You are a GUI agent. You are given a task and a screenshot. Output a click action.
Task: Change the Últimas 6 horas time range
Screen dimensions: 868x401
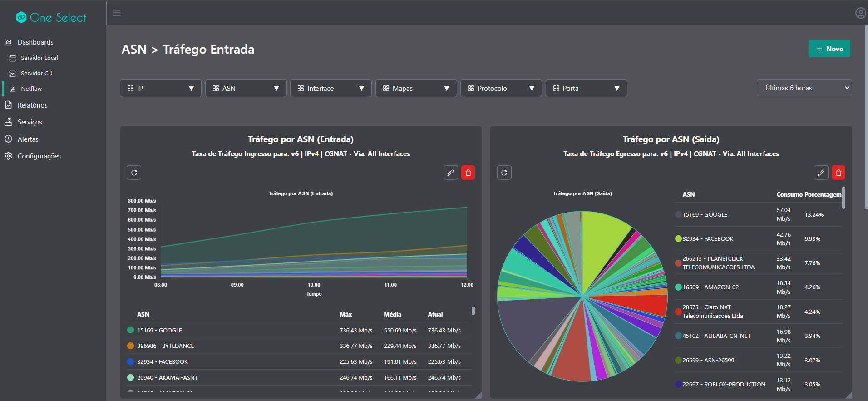tap(804, 88)
